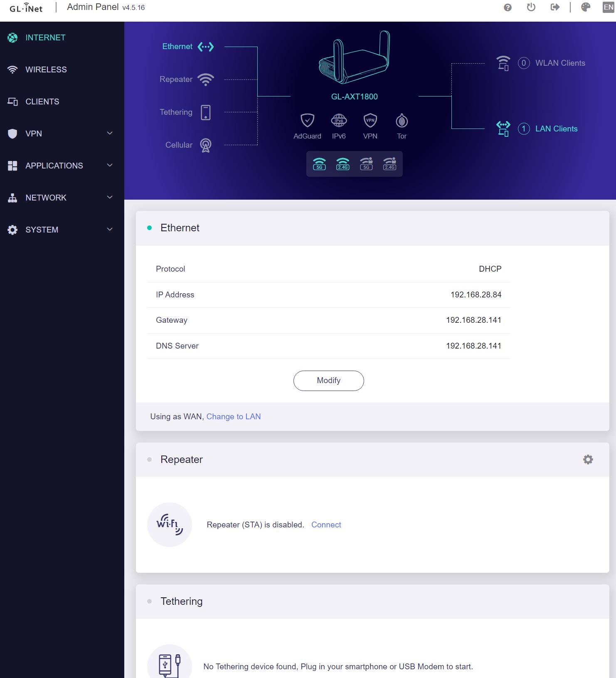
Task: Click the Ethernet card heading
Action: [x=180, y=228]
